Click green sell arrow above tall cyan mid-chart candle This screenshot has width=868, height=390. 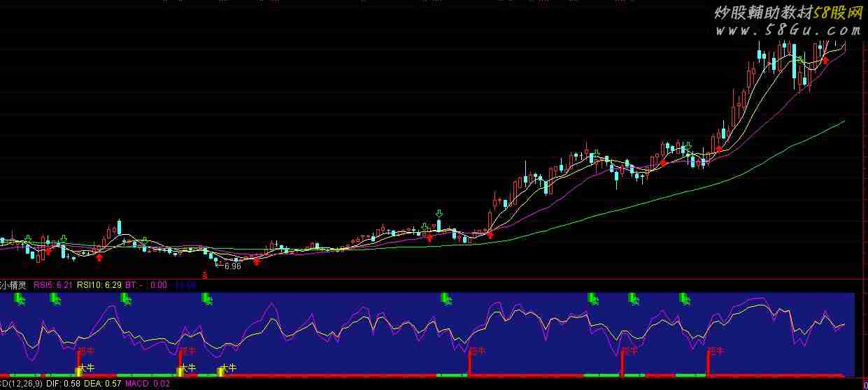coord(439,214)
